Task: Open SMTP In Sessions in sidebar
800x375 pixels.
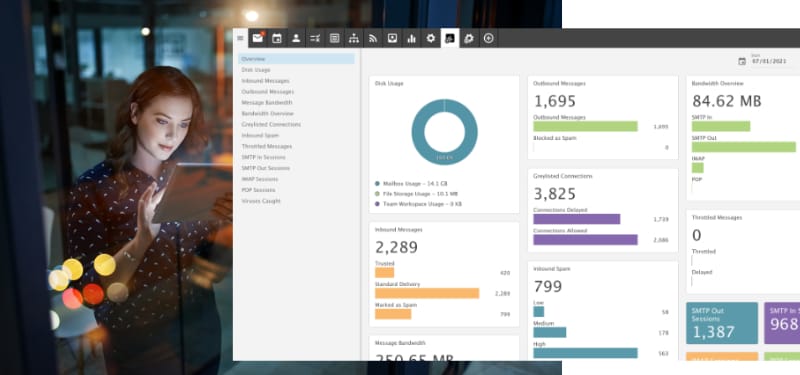Action: pos(296,157)
